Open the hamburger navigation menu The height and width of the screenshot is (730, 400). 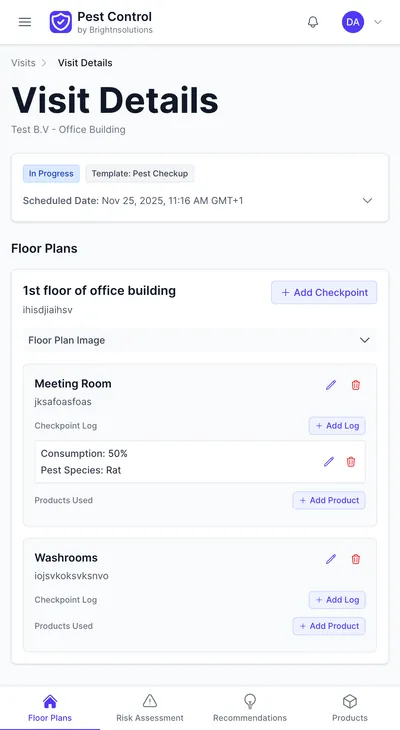[x=25, y=22]
